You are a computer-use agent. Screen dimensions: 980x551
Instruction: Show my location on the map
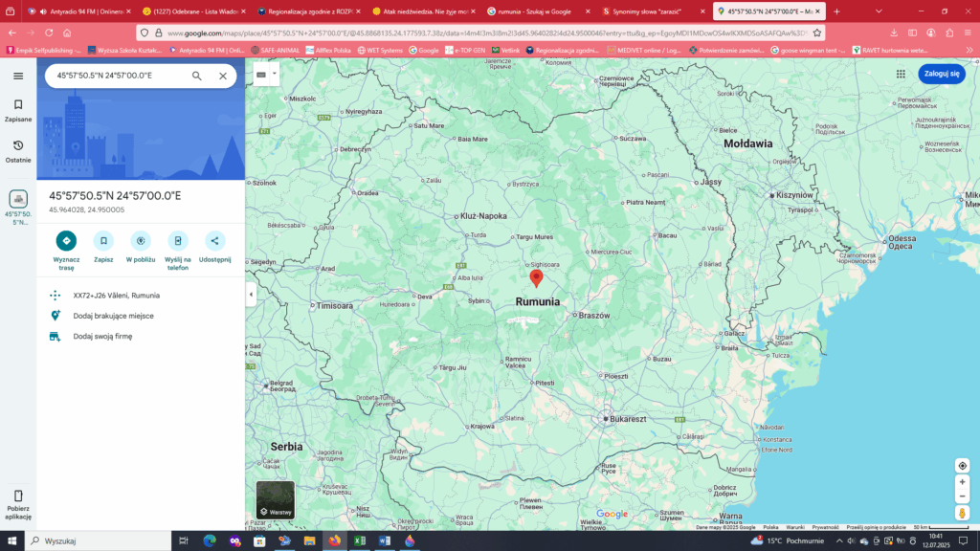[963, 466]
